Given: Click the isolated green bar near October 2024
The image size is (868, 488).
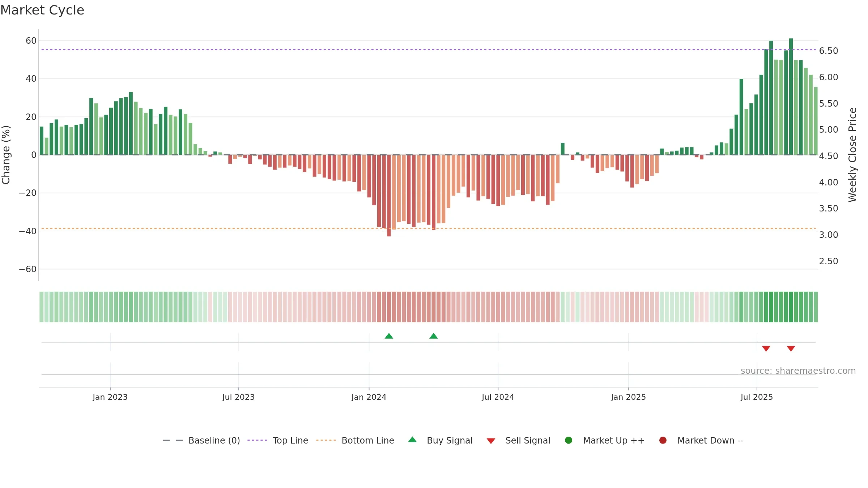Looking at the screenshot, I should [x=563, y=149].
